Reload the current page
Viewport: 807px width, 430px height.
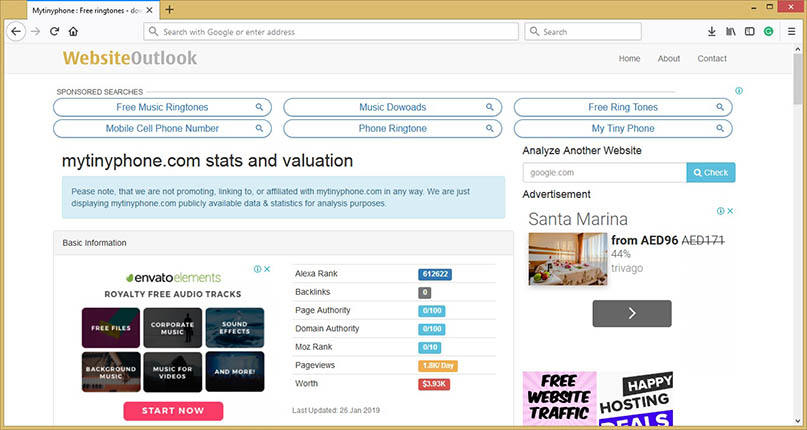(55, 31)
